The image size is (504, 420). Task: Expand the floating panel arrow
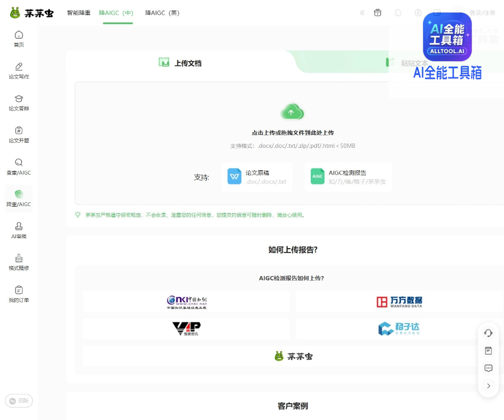click(488, 386)
